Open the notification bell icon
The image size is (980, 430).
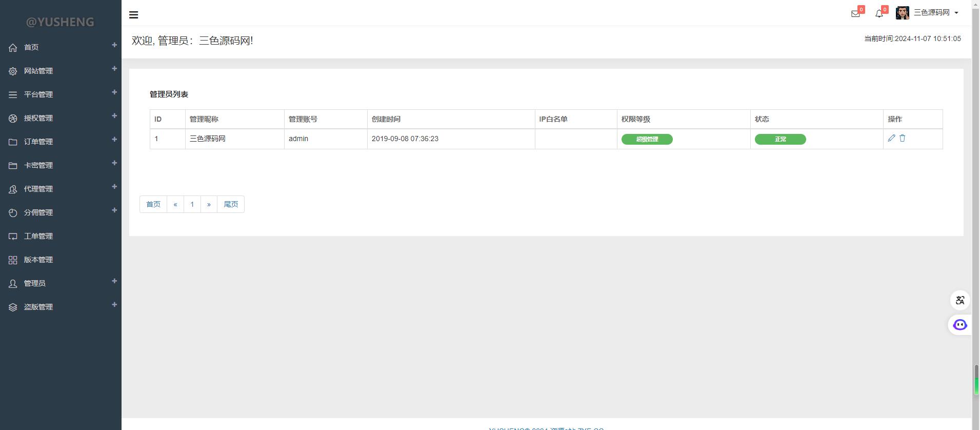tap(879, 14)
